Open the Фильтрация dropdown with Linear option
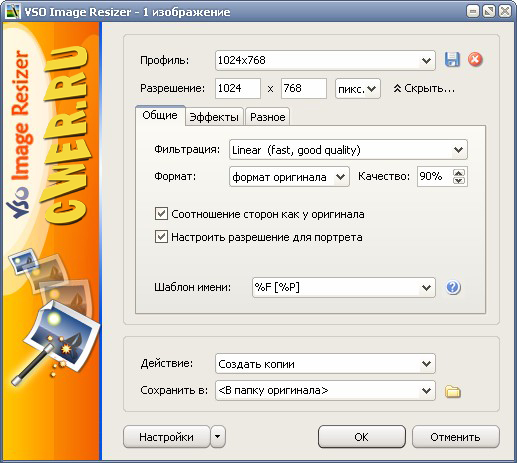 (348, 150)
